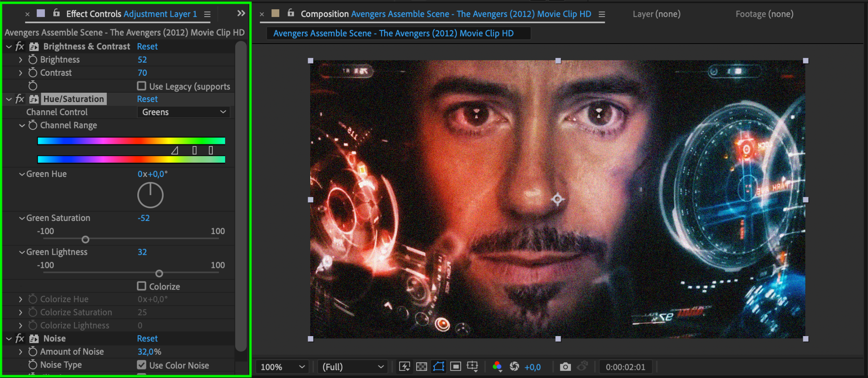Click the Composition panel color label

[275, 13]
